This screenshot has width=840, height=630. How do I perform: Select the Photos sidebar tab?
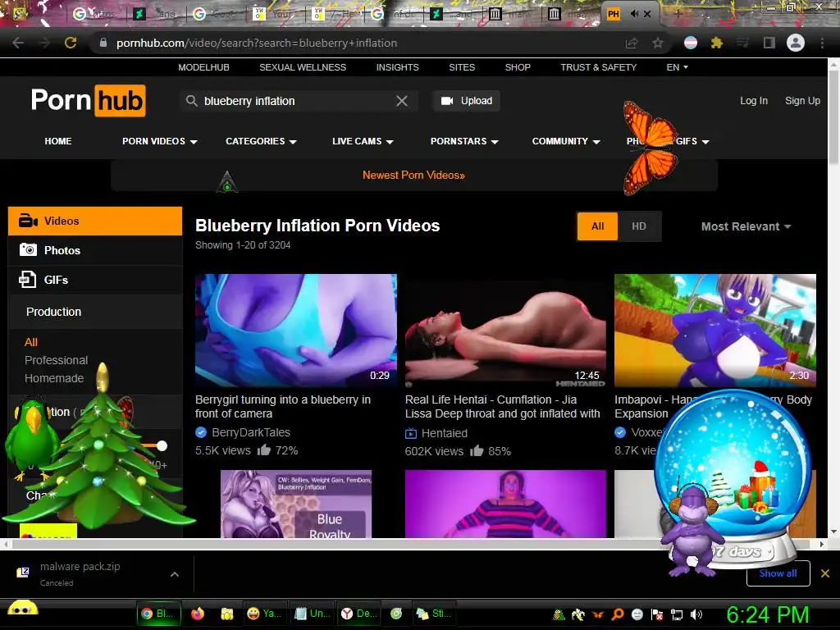pyautogui.click(x=95, y=250)
